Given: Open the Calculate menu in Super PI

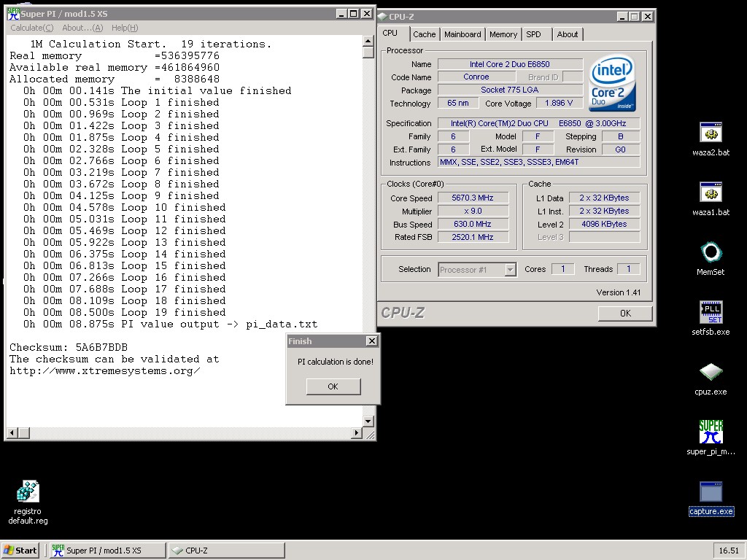Looking at the screenshot, I should pyautogui.click(x=32, y=28).
